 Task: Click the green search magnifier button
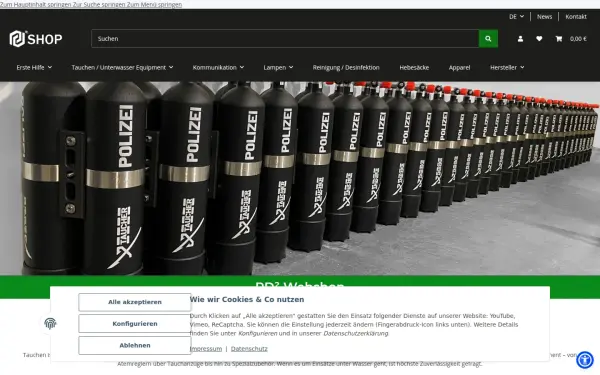point(488,39)
